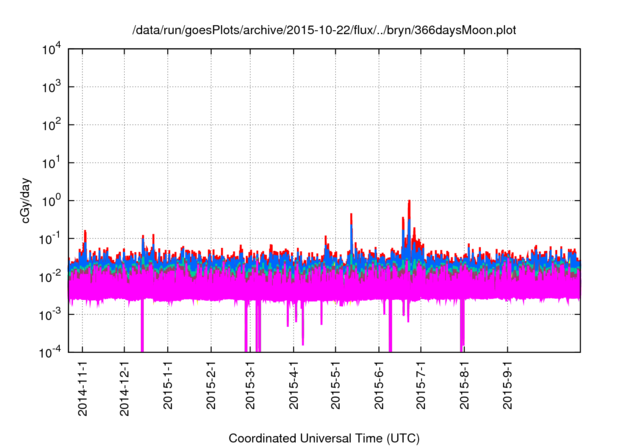The image size is (640, 448).
Task: Click the 10^-2 y-axis tick label
Action: click(54, 276)
